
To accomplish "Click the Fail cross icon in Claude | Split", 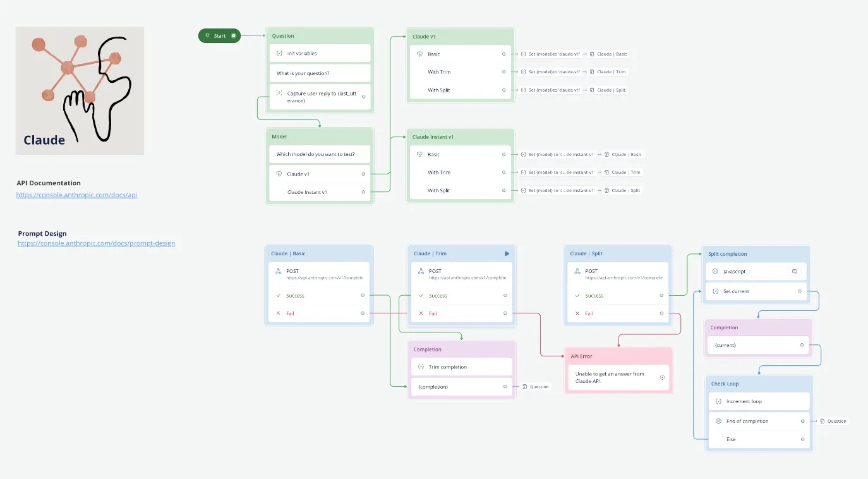I will point(577,313).
